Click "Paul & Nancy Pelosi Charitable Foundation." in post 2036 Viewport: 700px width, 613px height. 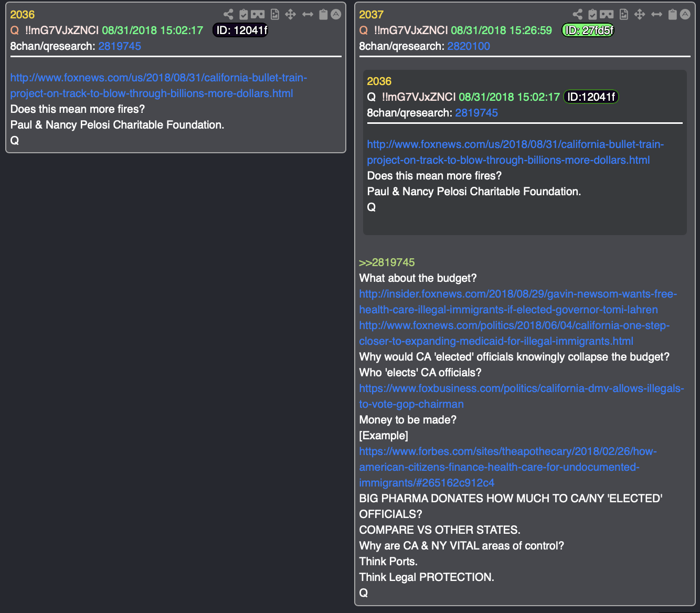pyautogui.click(x=117, y=125)
